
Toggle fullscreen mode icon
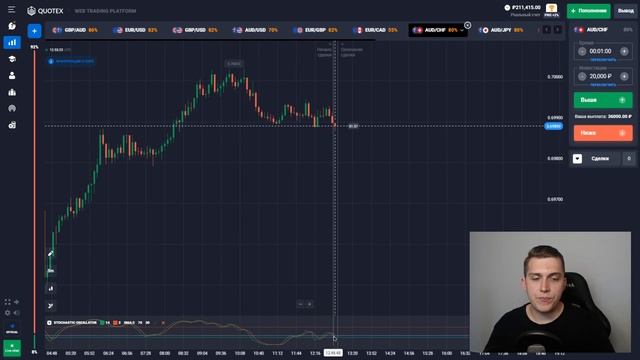[x=7, y=302]
